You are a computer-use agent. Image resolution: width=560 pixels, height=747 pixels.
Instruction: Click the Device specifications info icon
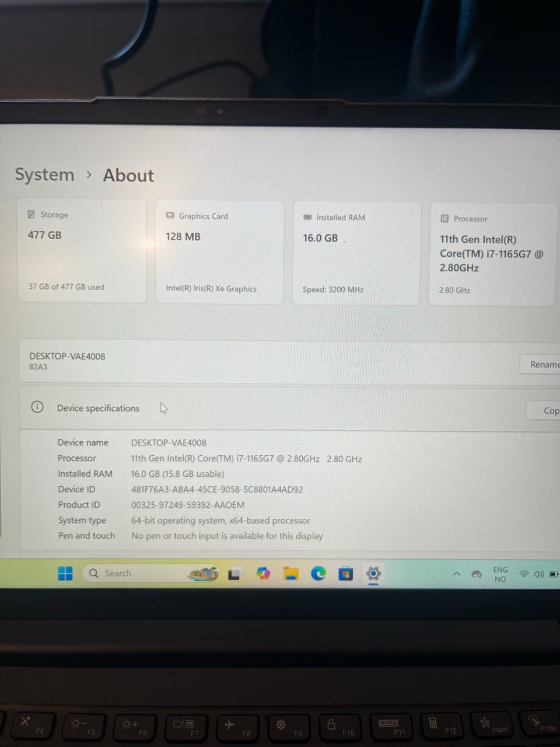37,407
